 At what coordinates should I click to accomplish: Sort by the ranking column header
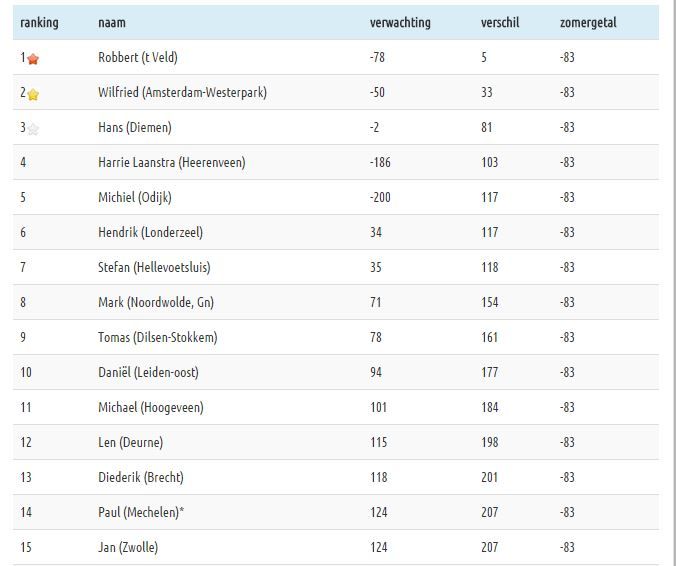click(39, 22)
